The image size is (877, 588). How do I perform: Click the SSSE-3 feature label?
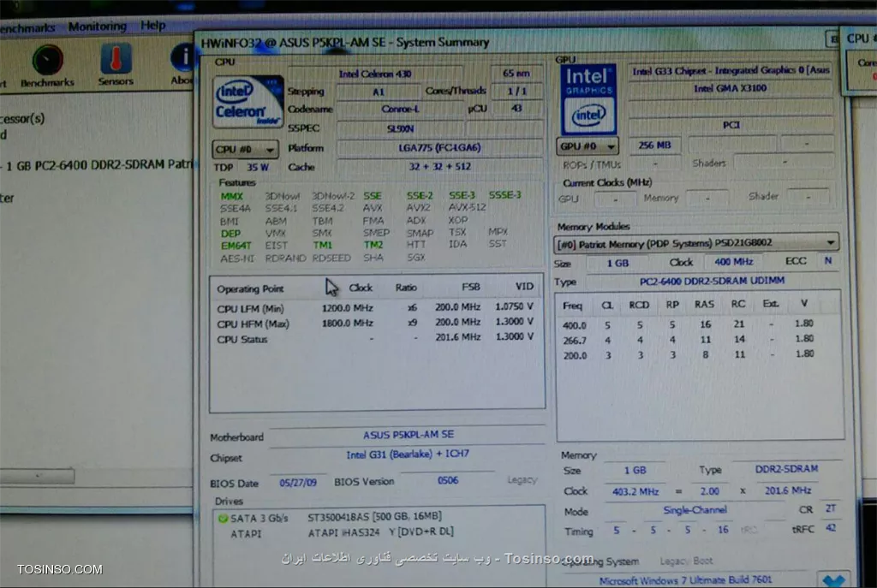tap(504, 194)
